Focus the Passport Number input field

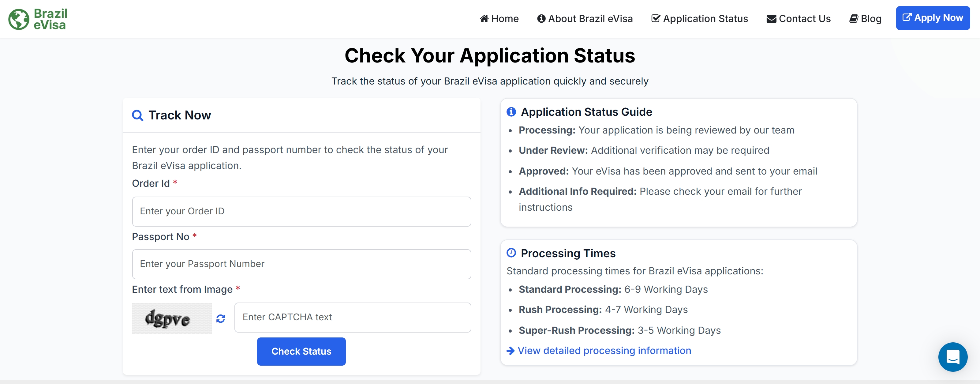tap(301, 264)
